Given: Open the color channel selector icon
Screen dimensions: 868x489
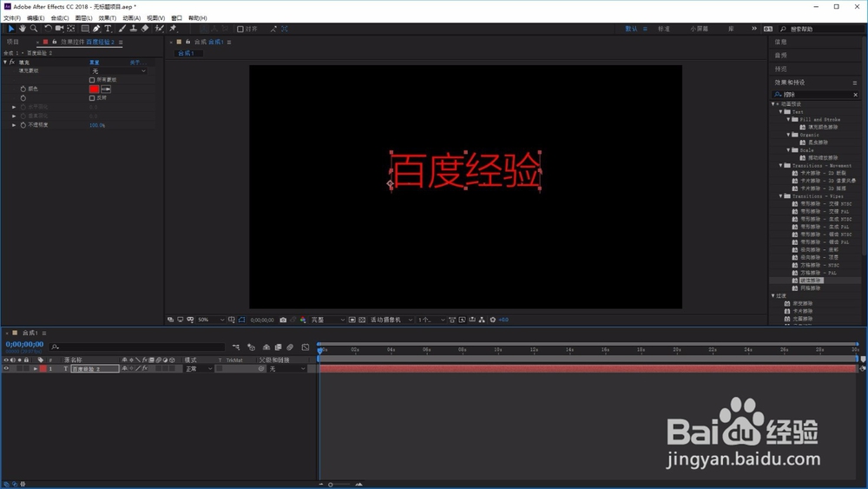Looking at the screenshot, I should [303, 320].
